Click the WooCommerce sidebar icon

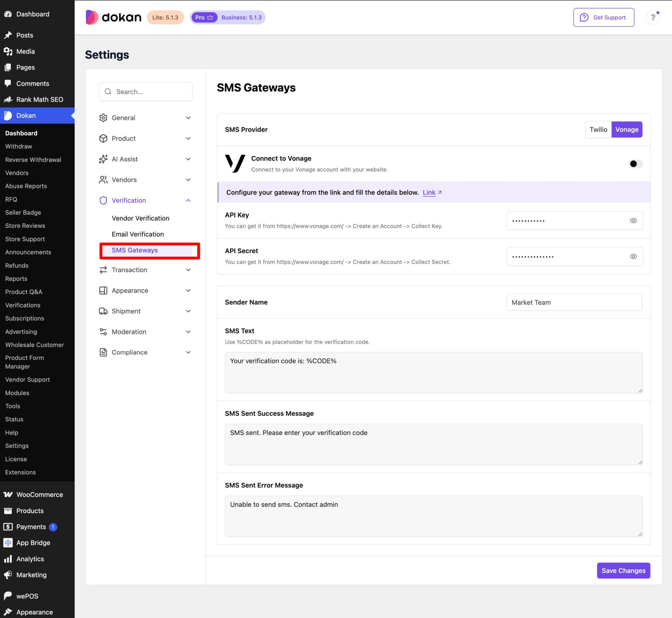pos(8,495)
